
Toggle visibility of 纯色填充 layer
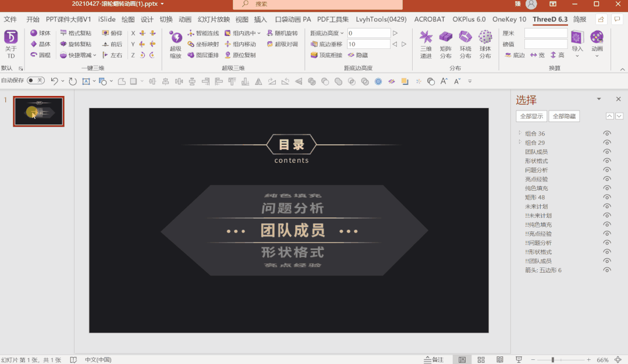[x=607, y=188]
